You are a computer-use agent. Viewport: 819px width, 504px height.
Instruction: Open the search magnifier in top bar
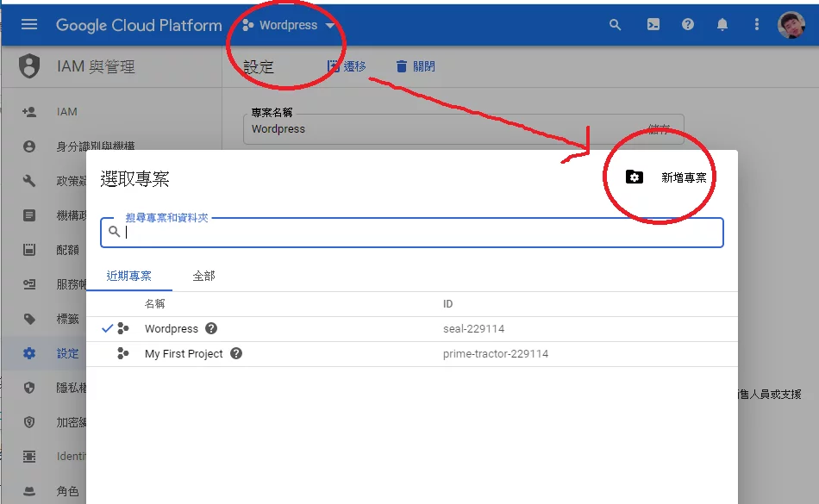pyautogui.click(x=616, y=24)
